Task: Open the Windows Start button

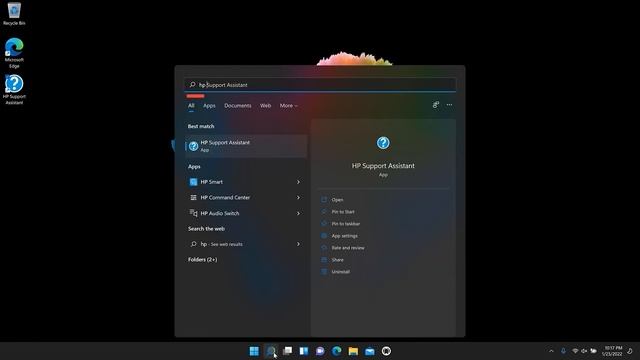Action: coord(254,351)
